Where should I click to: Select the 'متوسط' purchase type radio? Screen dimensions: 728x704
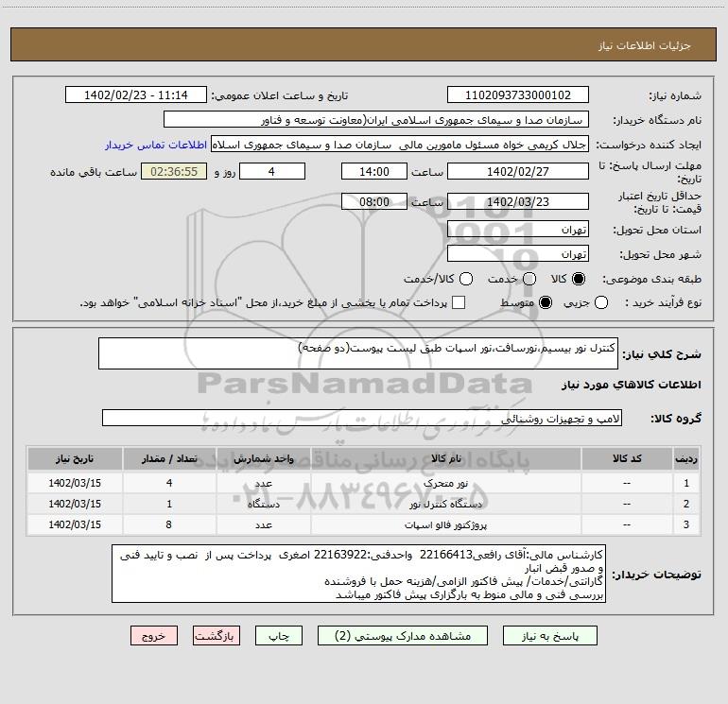click(x=546, y=302)
